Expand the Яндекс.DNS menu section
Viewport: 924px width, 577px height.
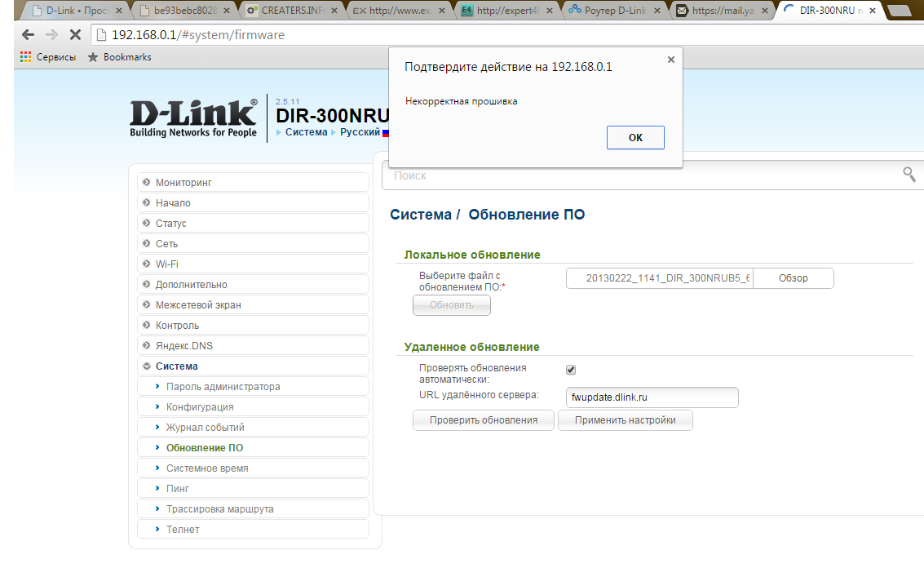click(x=253, y=346)
